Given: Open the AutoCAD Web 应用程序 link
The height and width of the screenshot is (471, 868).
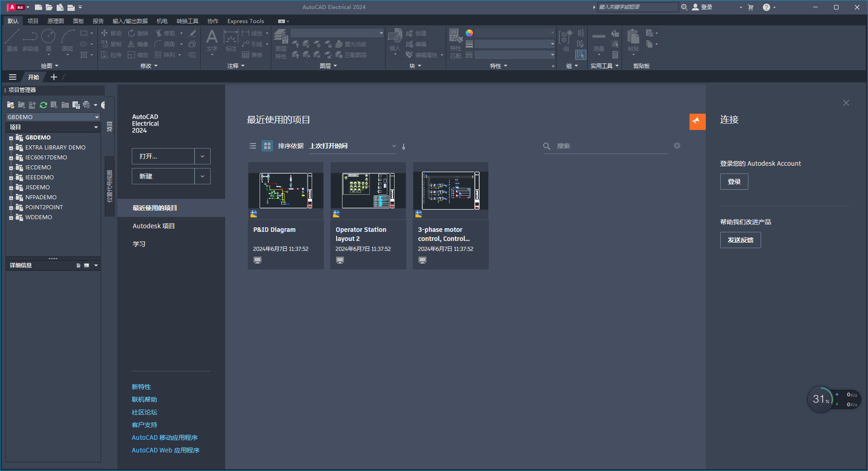Looking at the screenshot, I should click(x=165, y=450).
